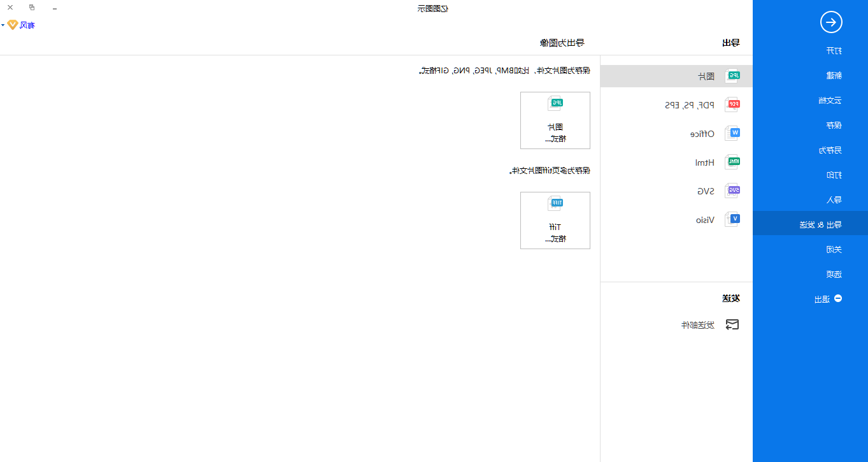Click the circled back arrow icon
The width and height of the screenshot is (868, 462).
(x=831, y=22)
